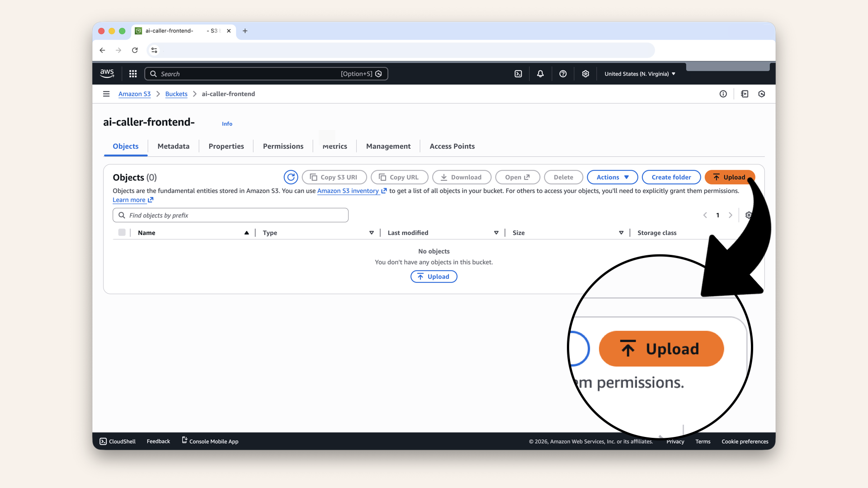Expand the Actions dropdown
The width and height of the screenshot is (868, 488).
(612, 177)
